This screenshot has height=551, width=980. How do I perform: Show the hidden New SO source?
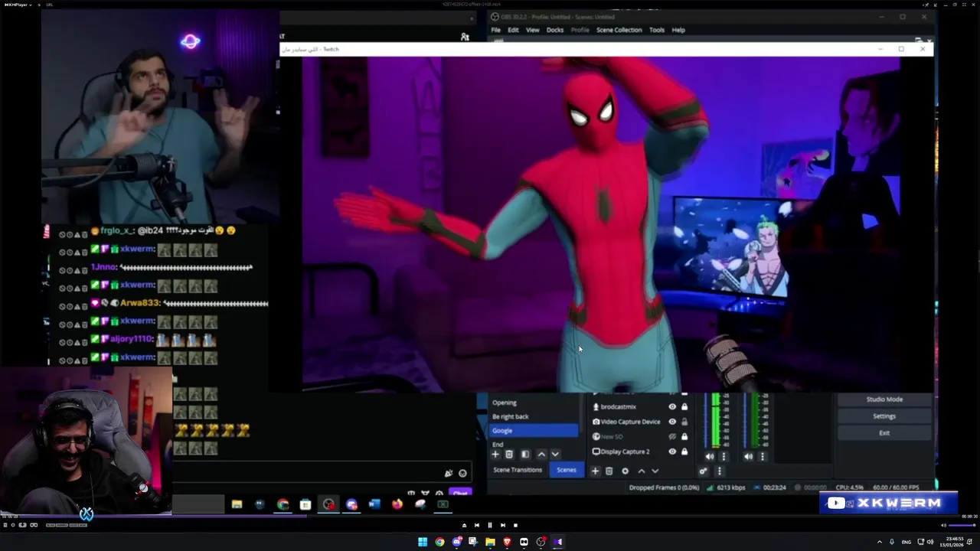click(672, 437)
